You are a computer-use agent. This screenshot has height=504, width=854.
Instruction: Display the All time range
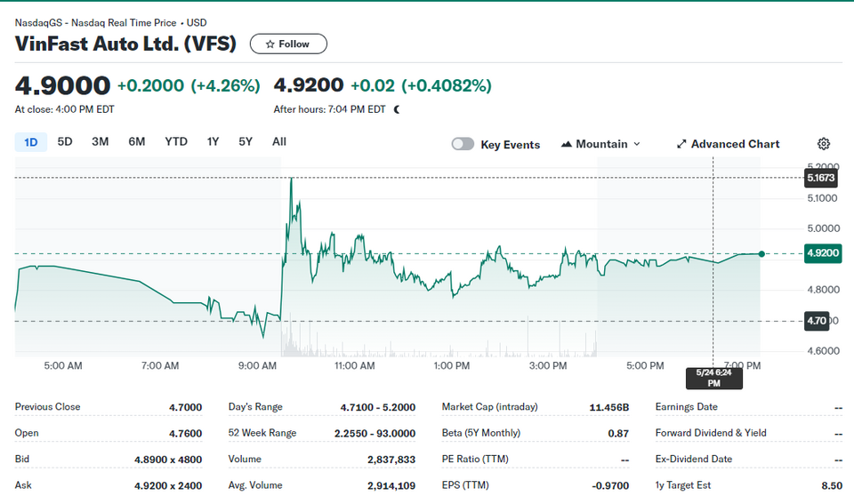tap(279, 141)
